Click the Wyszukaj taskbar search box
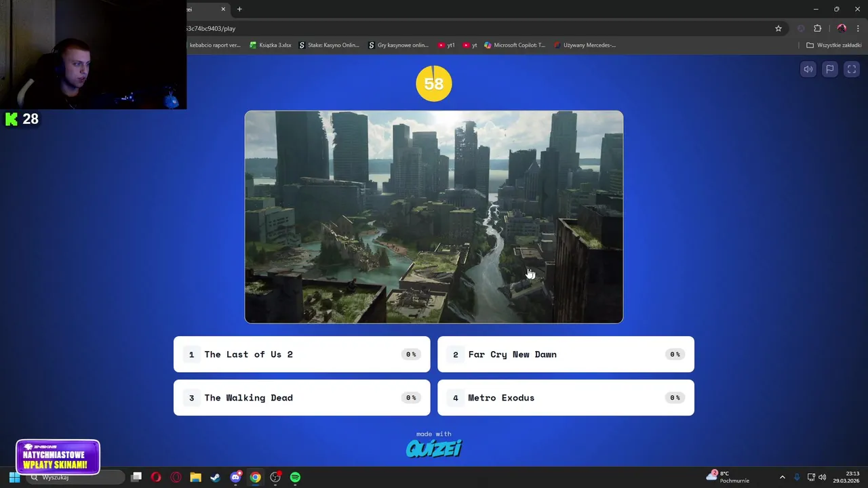This screenshot has height=488, width=868. point(76,477)
